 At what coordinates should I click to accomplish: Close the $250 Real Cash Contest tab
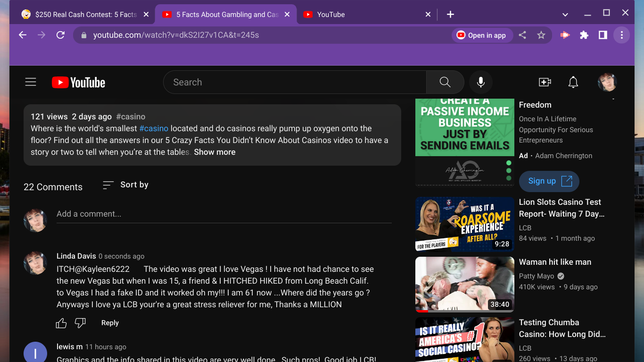pos(146,15)
